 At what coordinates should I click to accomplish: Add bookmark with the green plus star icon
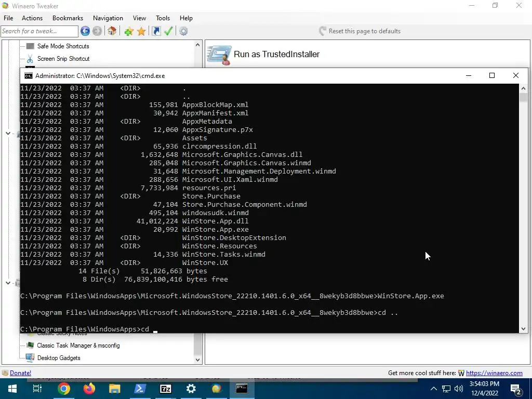click(x=129, y=31)
